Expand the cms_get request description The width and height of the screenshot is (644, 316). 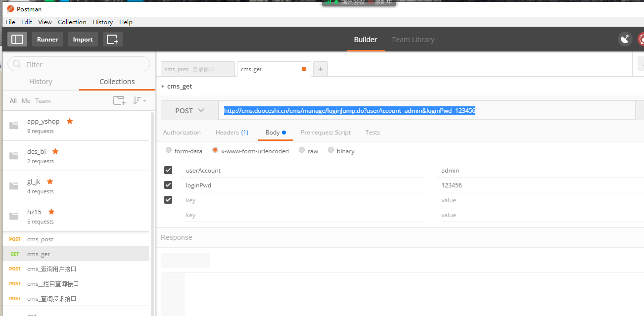point(163,86)
